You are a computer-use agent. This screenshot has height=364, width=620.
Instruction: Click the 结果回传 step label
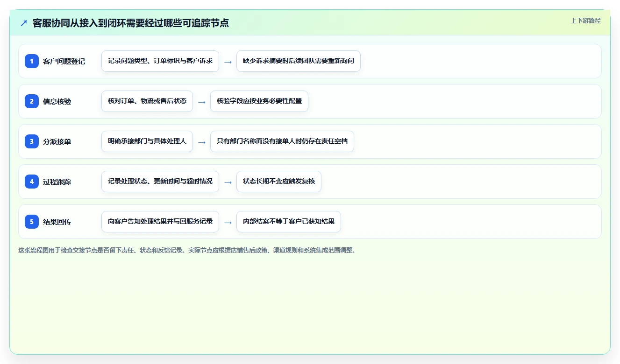(57, 222)
